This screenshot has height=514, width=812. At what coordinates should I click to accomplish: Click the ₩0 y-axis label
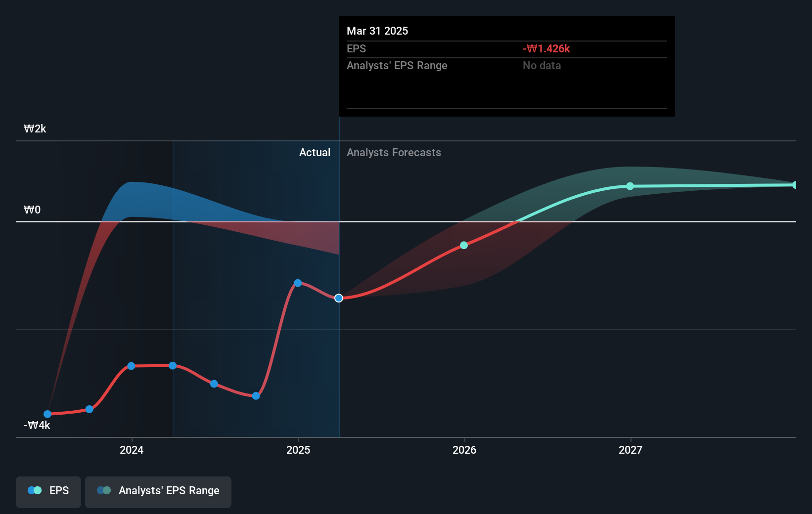(x=32, y=210)
